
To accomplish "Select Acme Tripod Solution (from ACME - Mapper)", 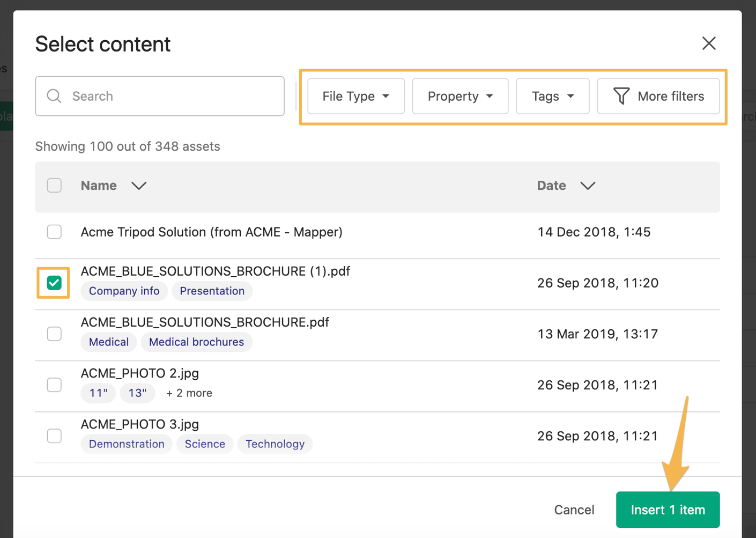I will point(211,232).
